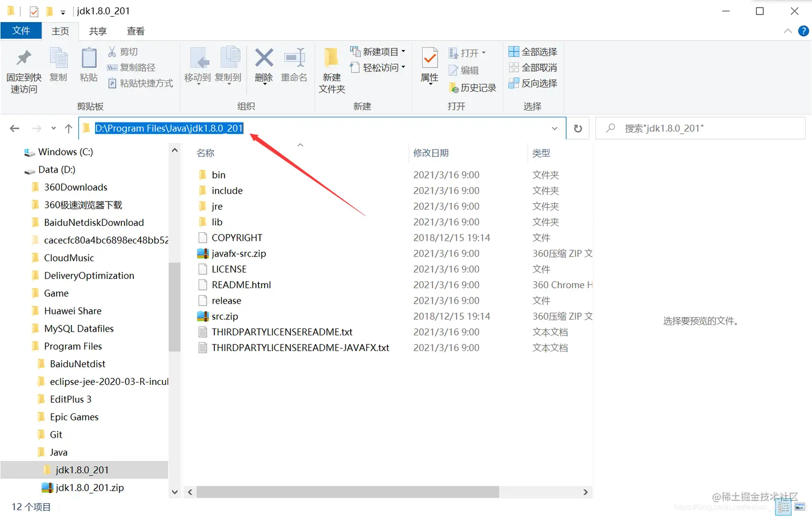Click the Invert selection icon

[513, 83]
